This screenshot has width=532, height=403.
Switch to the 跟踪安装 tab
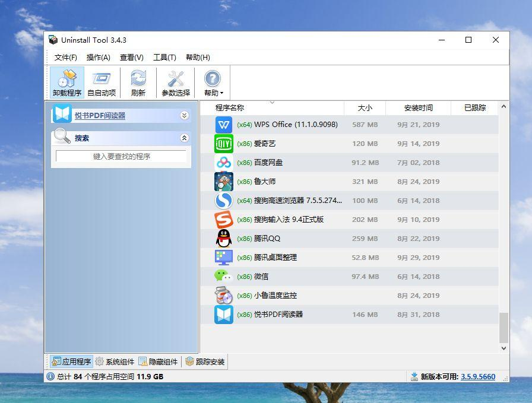coord(205,361)
